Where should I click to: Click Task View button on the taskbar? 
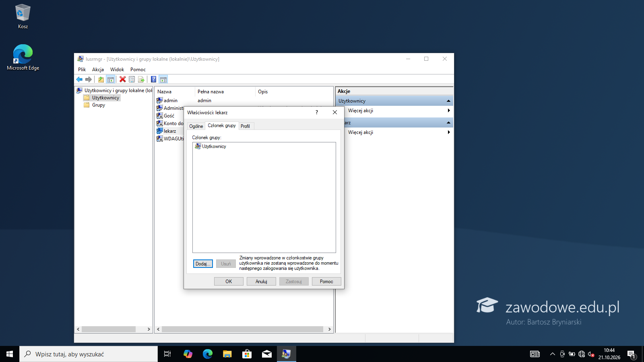167,354
